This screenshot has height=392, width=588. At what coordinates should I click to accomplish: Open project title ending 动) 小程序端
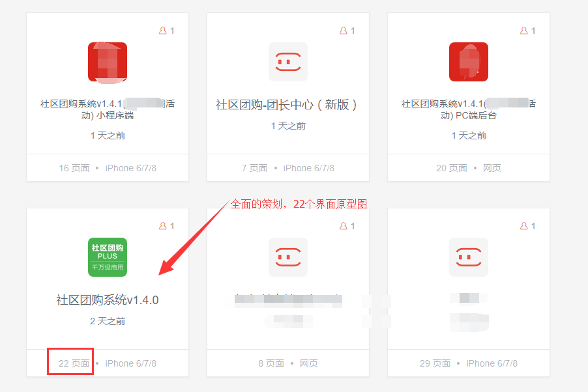pyautogui.click(x=108, y=109)
